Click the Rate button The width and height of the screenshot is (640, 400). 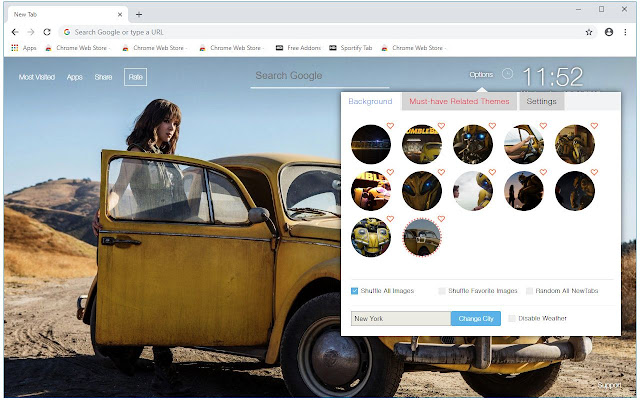click(136, 77)
